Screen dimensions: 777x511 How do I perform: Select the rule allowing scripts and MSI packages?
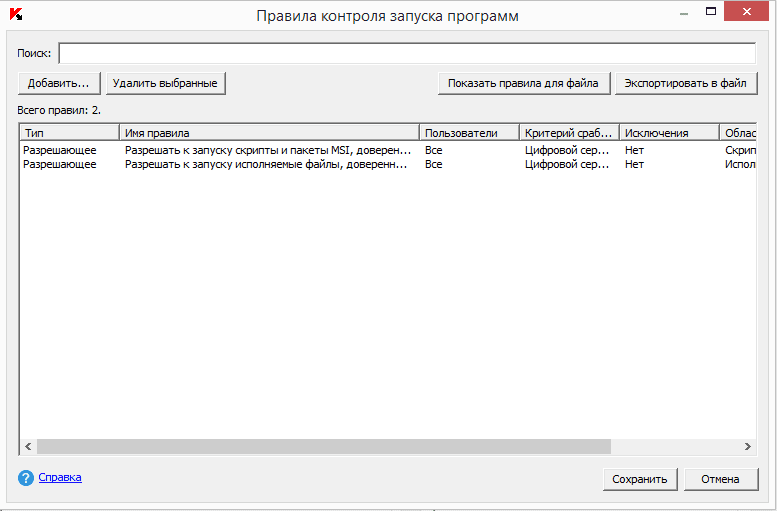click(267, 150)
